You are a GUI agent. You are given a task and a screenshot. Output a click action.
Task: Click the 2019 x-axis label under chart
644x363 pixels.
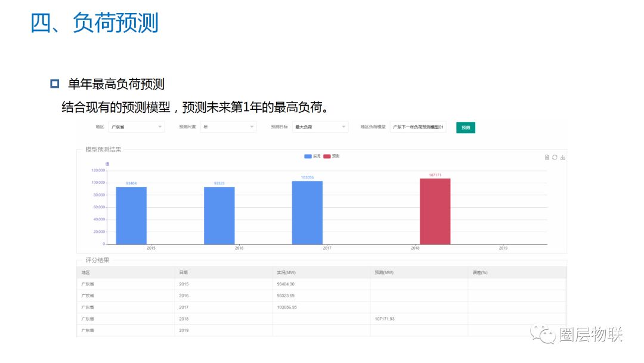503,248
